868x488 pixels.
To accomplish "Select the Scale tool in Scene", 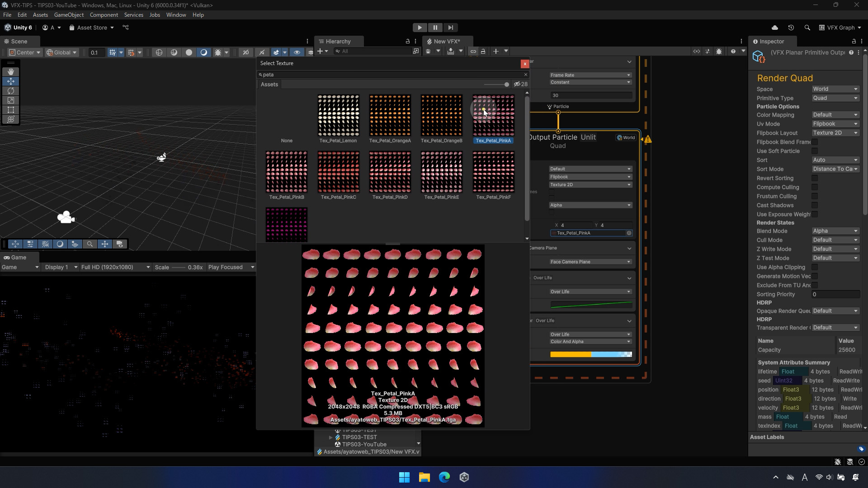I will coord(11,100).
